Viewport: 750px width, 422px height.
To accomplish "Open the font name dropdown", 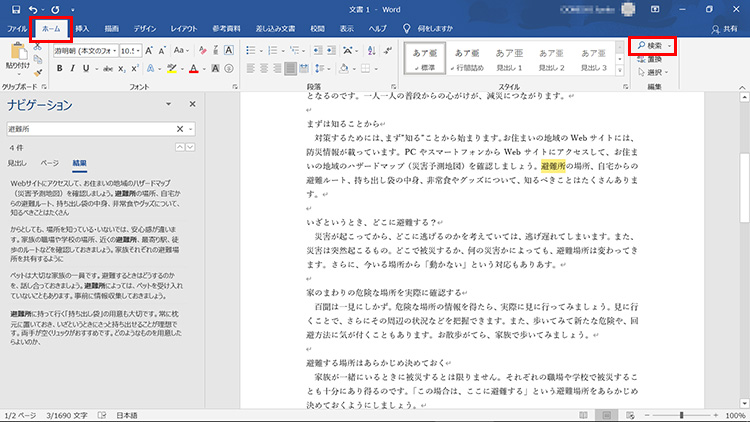I will pos(113,49).
